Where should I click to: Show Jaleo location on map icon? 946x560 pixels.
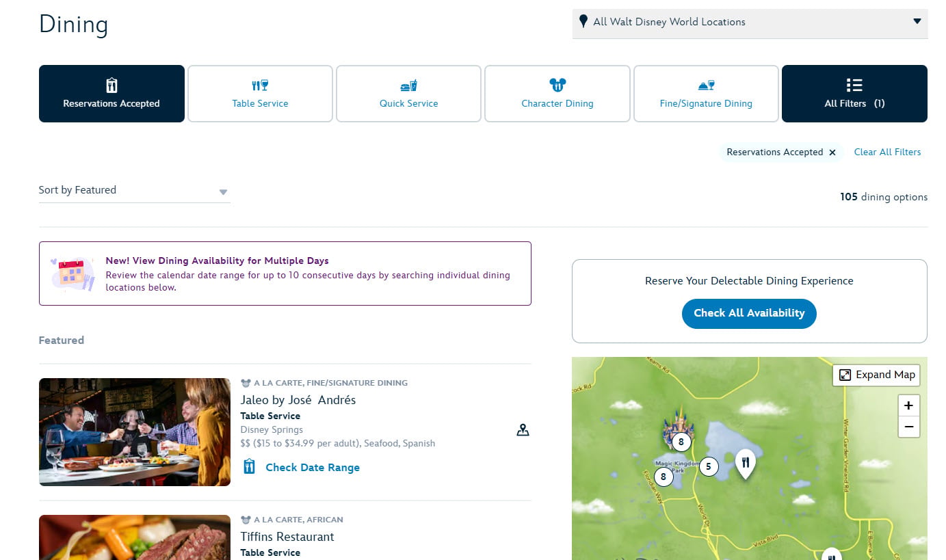click(x=523, y=430)
